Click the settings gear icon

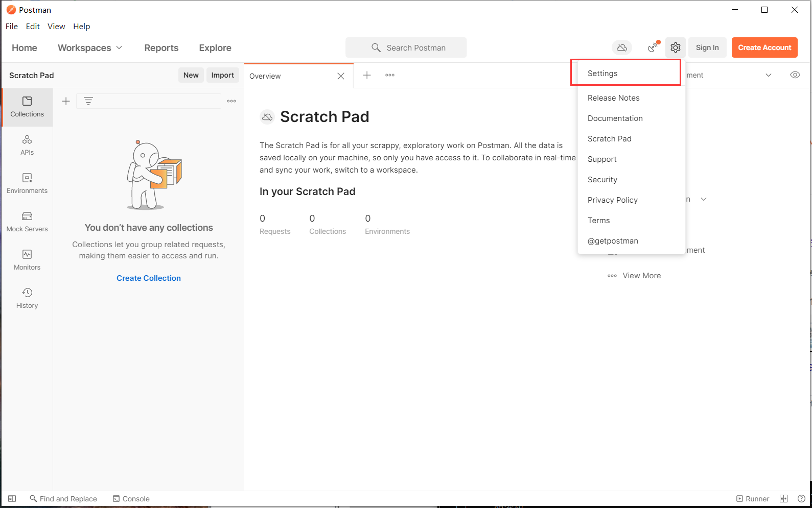pos(676,47)
